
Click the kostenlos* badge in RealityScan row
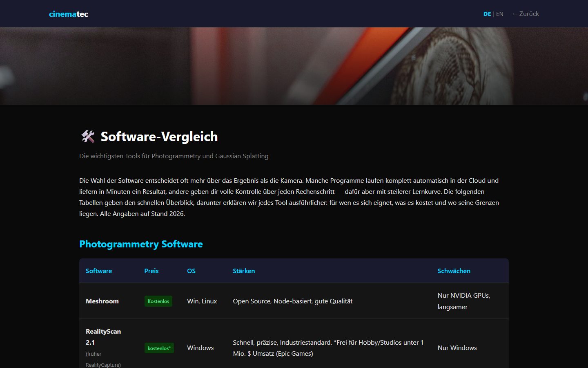[x=159, y=348]
